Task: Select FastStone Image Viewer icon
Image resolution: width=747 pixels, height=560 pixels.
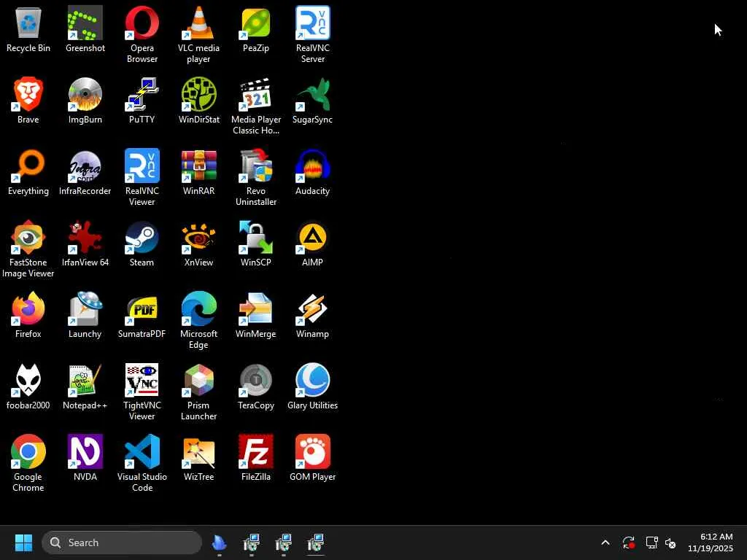Action: pyautogui.click(x=28, y=249)
